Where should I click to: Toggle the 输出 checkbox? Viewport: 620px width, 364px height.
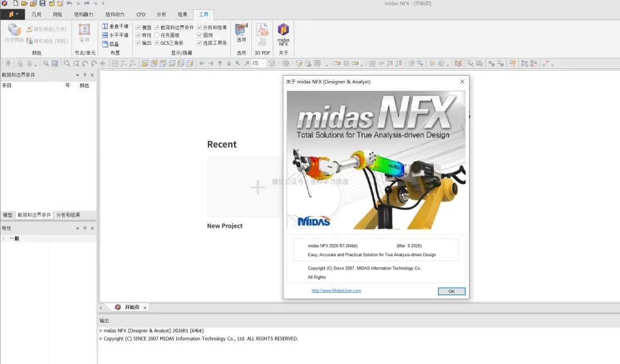click(138, 42)
